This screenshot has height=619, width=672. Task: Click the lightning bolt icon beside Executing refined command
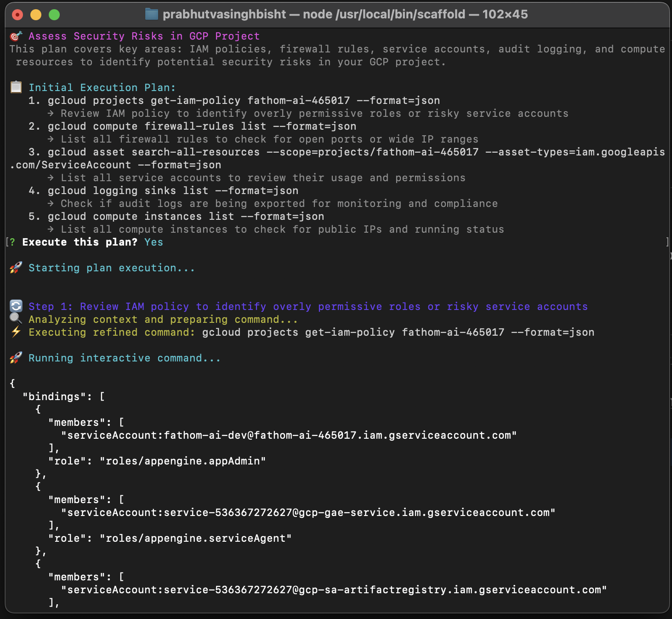16,332
